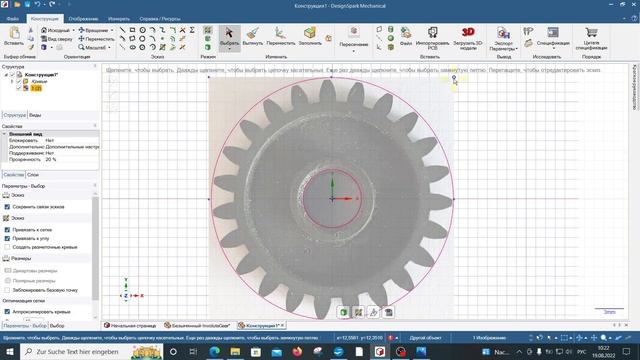Open Цитата спецификации cart icon

pyautogui.click(x=591, y=38)
